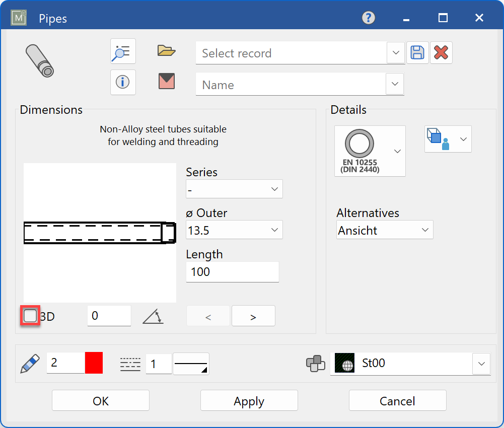504x428 pixels.
Task: Save record with the floppy disk icon
Action: pyautogui.click(x=417, y=53)
